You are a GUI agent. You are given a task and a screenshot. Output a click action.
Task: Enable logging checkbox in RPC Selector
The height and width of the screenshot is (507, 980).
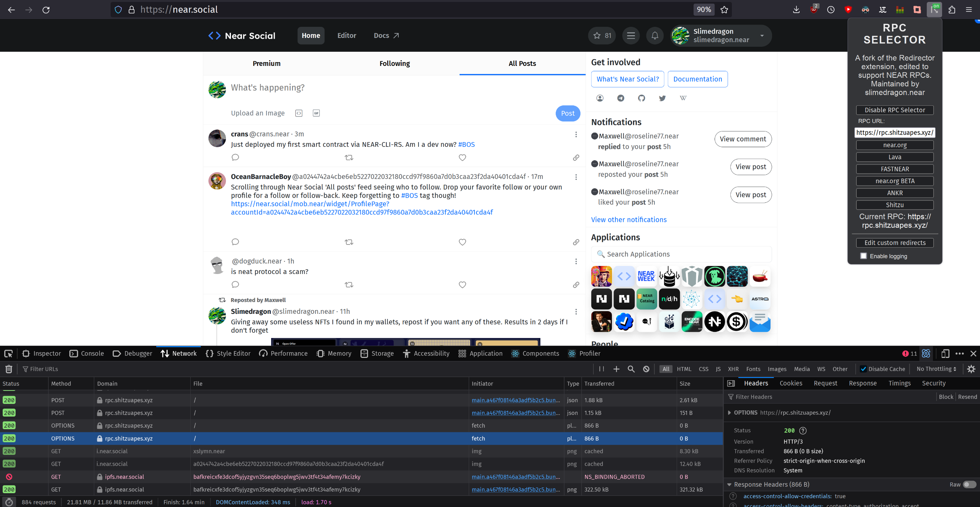864,256
